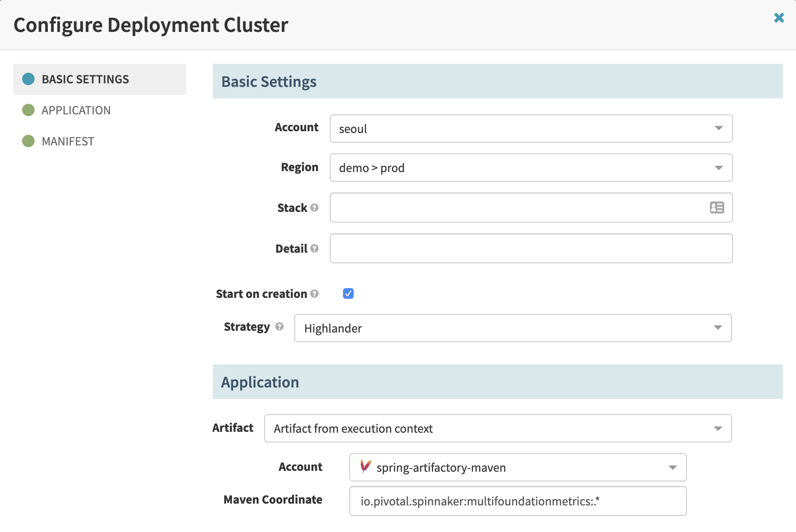The image size is (796, 532).
Task: Open Detail field help tooltip
Action: [315, 249]
